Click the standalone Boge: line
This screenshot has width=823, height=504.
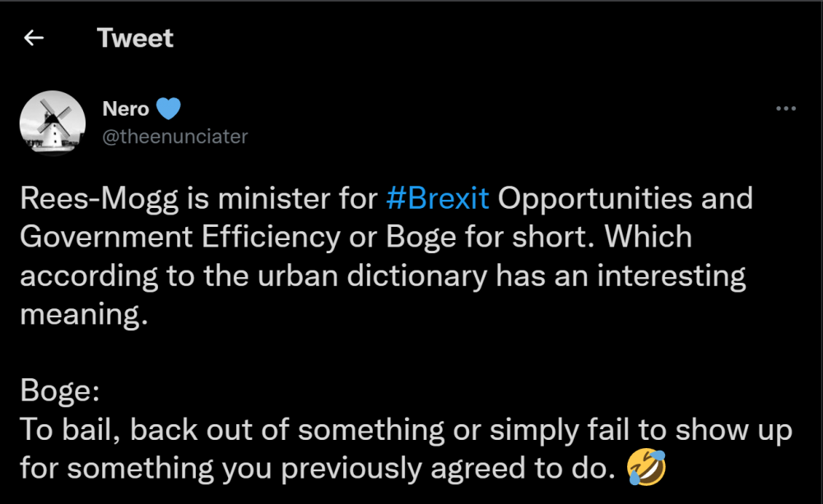click(x=60, y=391)
